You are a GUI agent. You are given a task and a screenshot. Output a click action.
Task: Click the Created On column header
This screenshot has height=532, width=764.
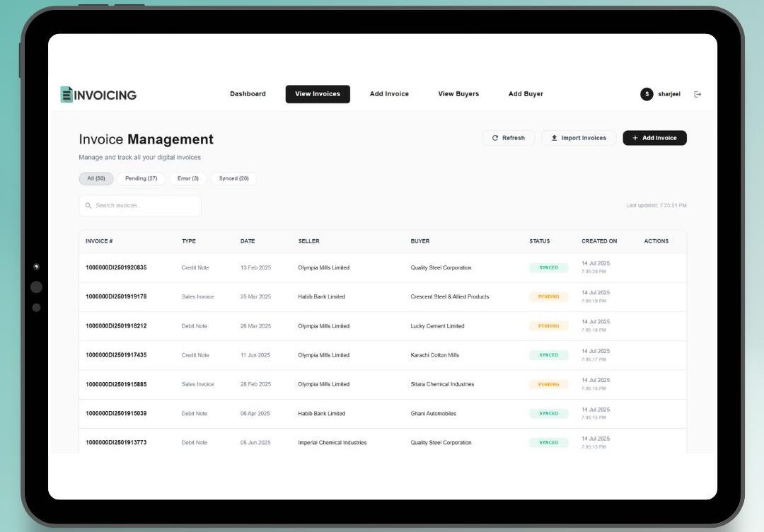point(599,241)
